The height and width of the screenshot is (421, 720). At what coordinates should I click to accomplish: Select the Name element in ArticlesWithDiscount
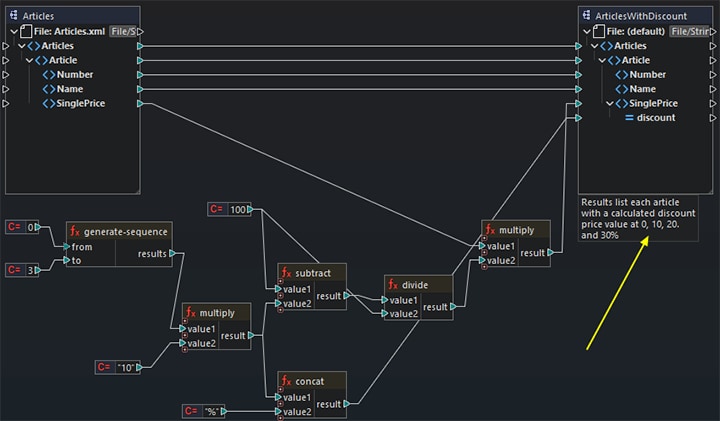pos(642,89)
